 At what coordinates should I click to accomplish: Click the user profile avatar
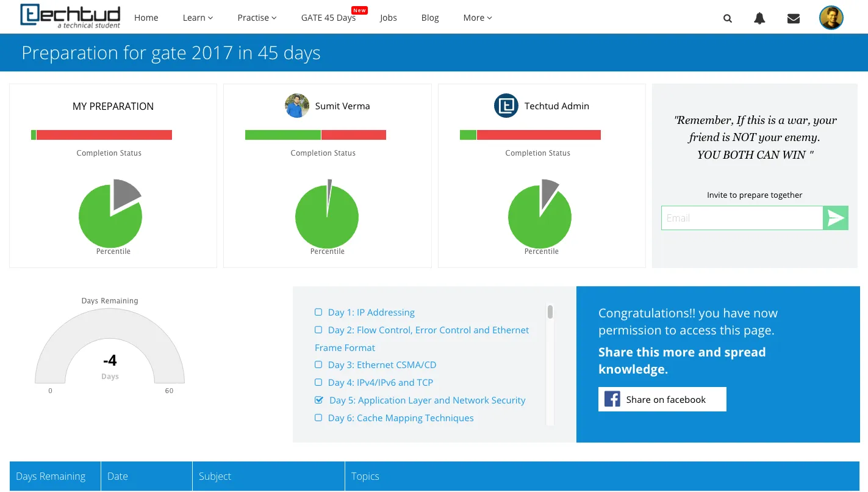point(831,18)
